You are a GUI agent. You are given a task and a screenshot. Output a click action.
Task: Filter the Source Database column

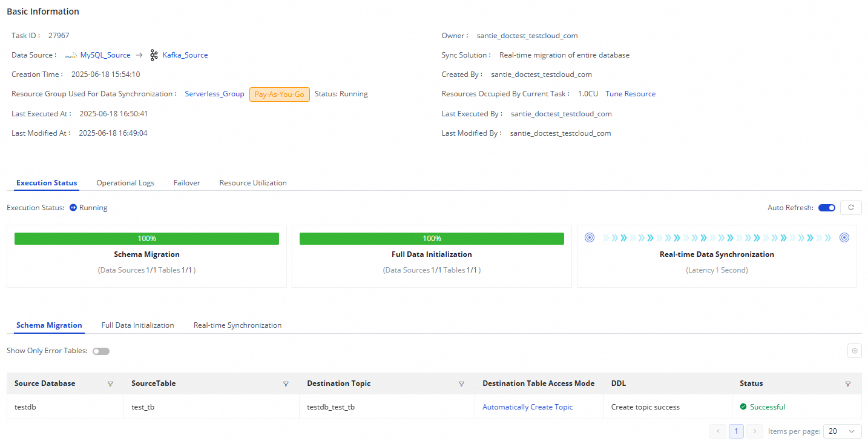[x=110, y=384]
